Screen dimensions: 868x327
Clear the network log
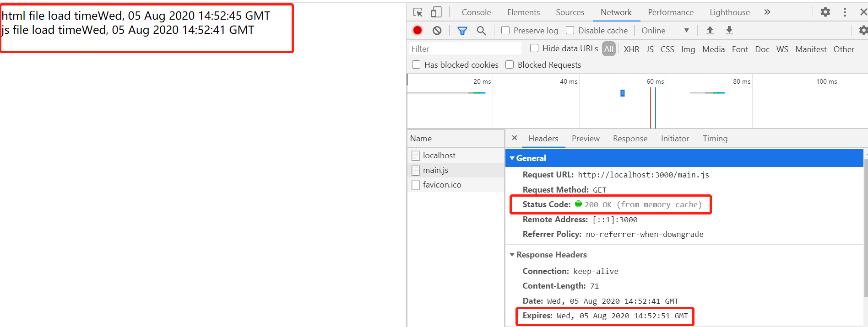[x=437, y=31]
